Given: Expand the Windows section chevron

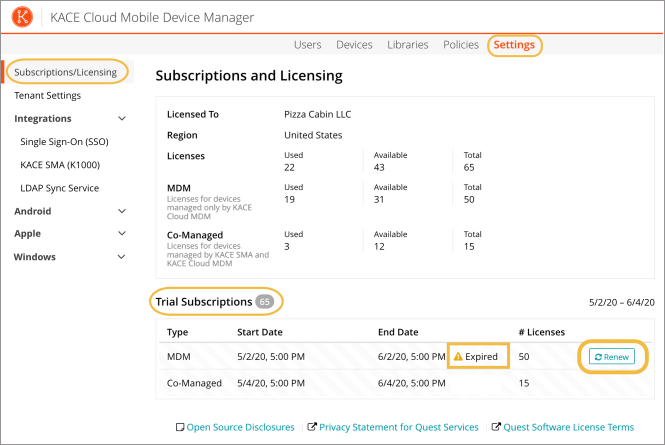Looking at the screenshot, I should (x=121, y=257).
